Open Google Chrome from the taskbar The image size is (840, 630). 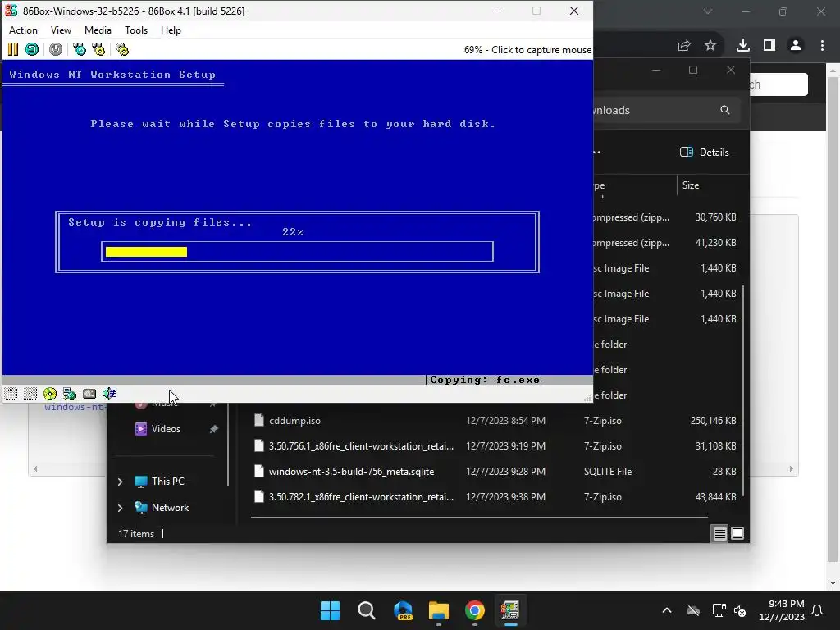[x=475, y=610]
